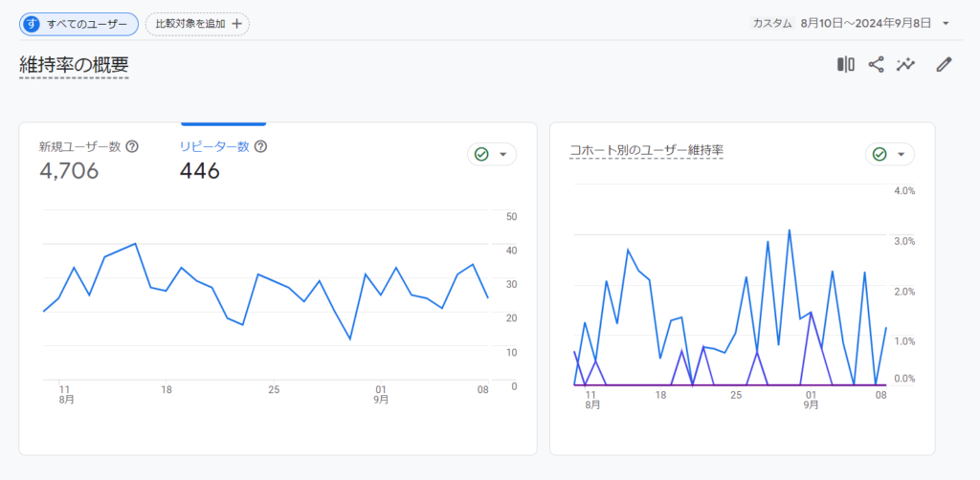Open コホート別のユーザー維持率 title link

tap(646, 150)
